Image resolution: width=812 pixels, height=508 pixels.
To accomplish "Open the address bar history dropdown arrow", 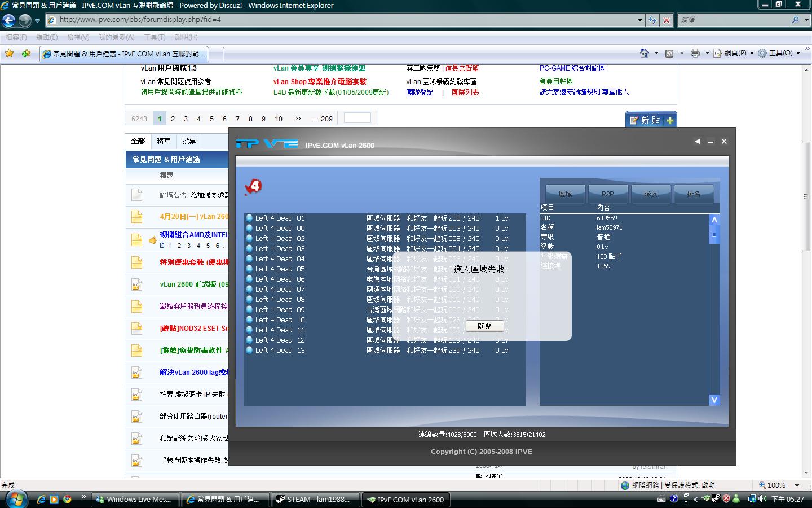I will pos(640,20).
